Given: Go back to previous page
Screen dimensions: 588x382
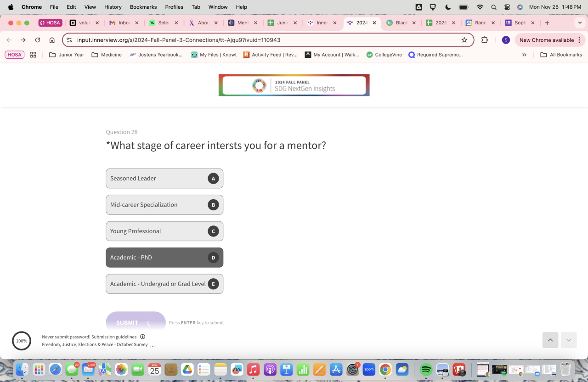Looking at the screenshot, I should point(9,40).
